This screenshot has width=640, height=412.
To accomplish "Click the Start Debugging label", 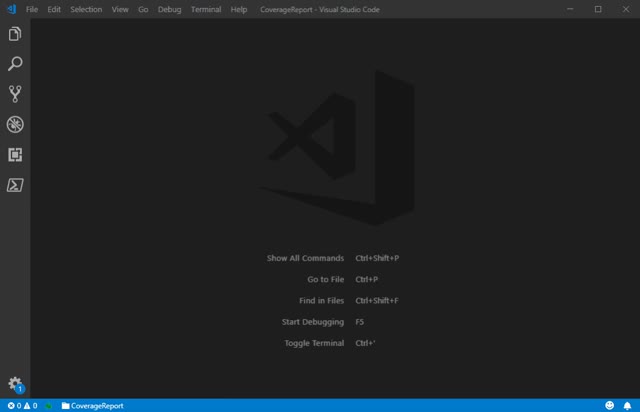I will 313,322.
